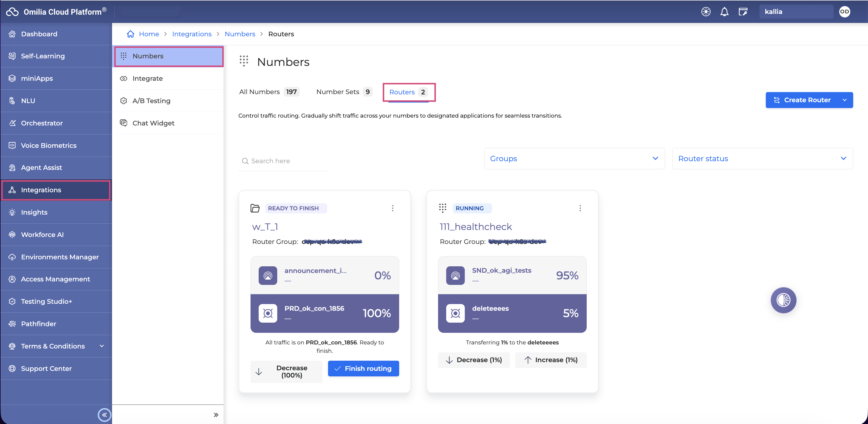Open Voice Biometrics section

(56, 145)
